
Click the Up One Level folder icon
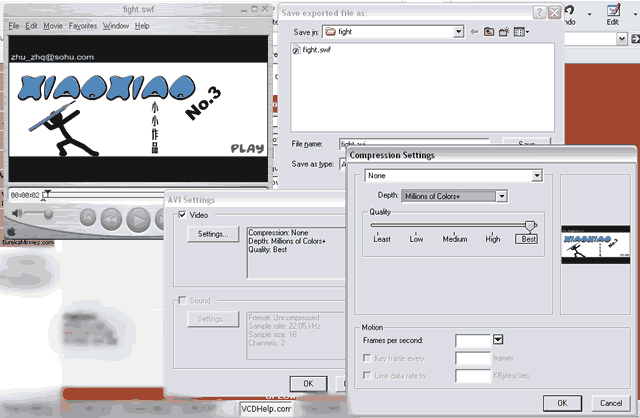coord(489,31)
